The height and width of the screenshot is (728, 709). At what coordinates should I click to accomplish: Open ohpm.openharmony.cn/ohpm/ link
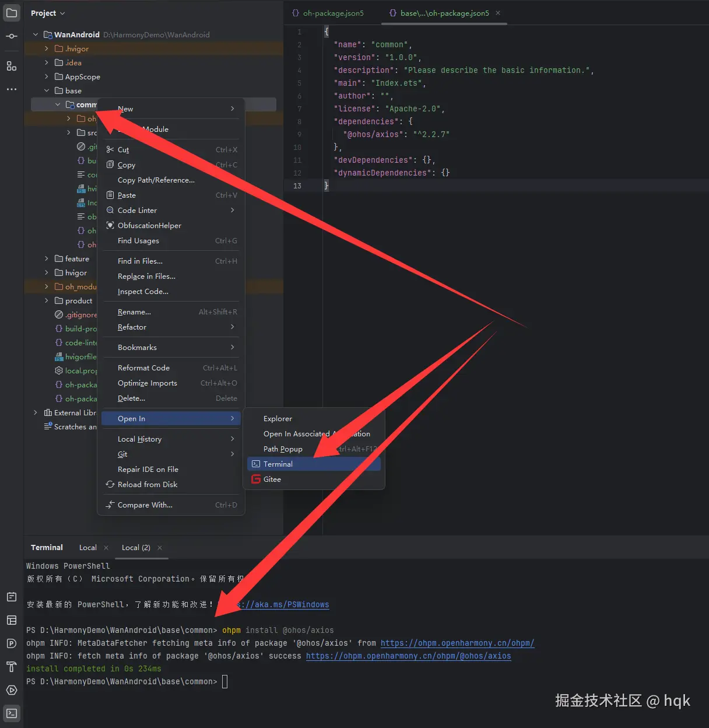tap(458, 643)
